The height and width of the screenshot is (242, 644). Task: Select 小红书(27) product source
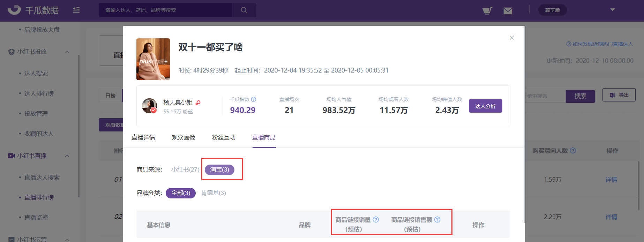click(x=185, y=169)
